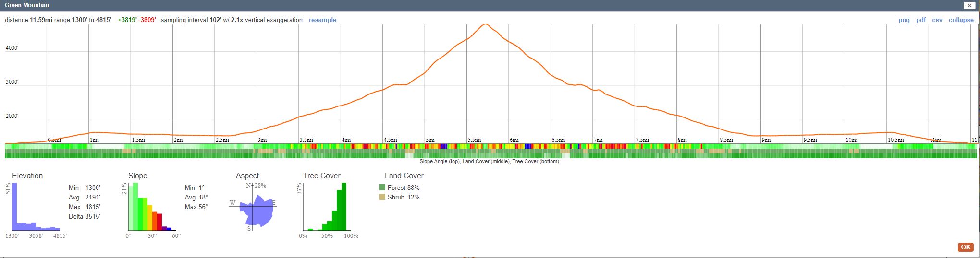The height and width of the screenshot is (258, 980).
Task: Export the elevation data as csv
Action: click(x=937, y=20)
